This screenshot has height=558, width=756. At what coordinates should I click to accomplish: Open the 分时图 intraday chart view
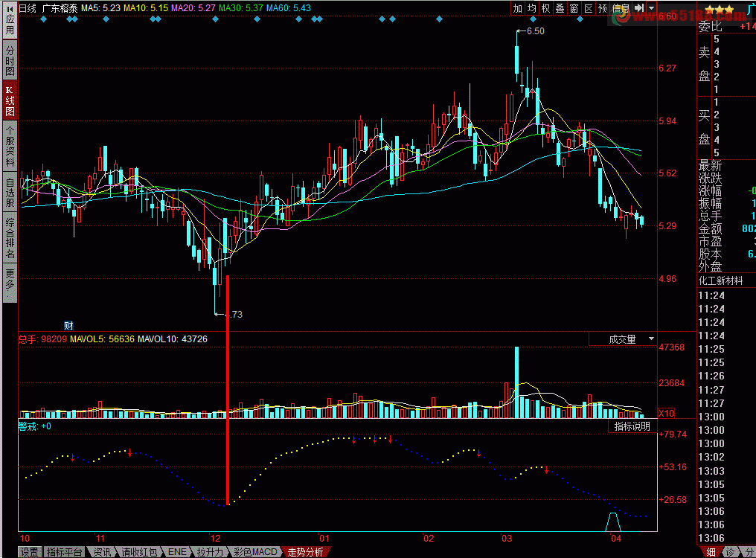tap(10, 61)
